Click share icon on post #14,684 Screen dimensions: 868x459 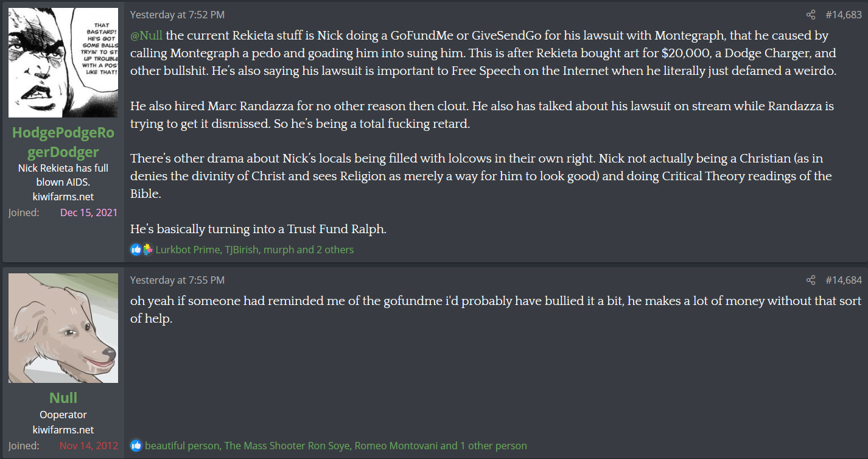coord(810,280)
